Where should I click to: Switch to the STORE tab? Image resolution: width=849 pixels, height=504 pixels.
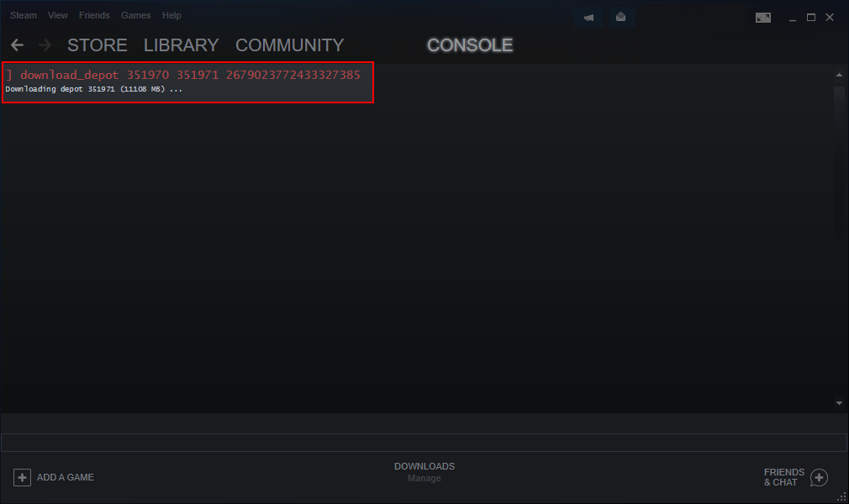pyautogui.click(x=98, y=45)
